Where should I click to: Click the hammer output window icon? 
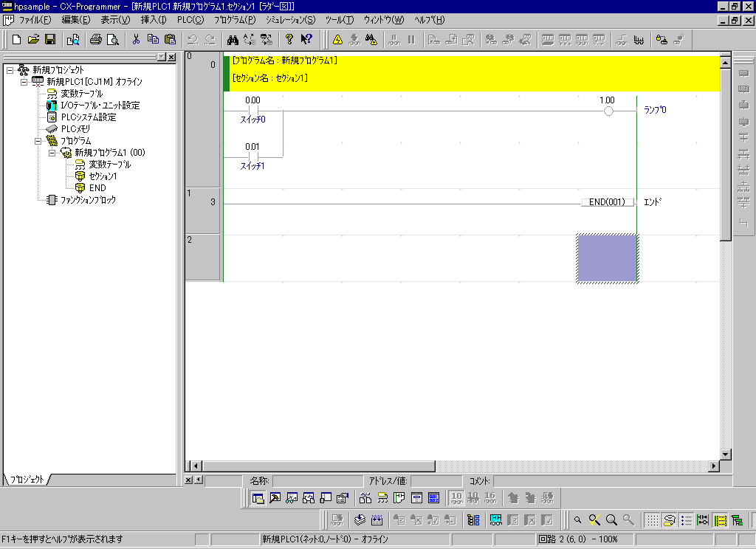click(x=275, y=498)
